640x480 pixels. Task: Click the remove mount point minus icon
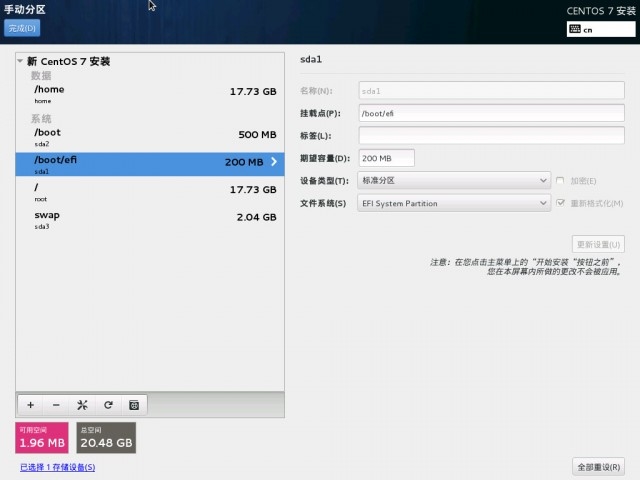[x=56, y=405]
